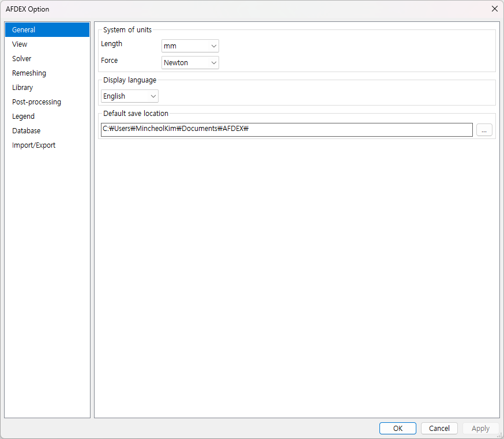Browse for default save location folder

[484, 130]
